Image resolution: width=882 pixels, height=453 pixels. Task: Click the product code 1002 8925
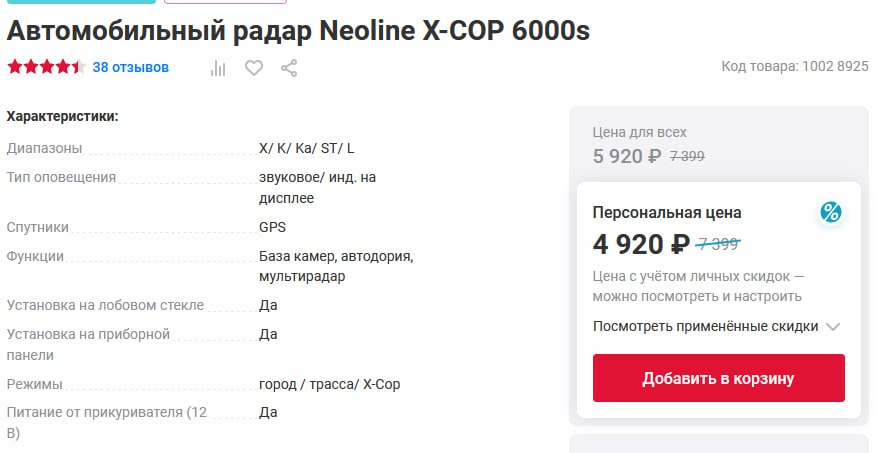click(x=795, y=67)
